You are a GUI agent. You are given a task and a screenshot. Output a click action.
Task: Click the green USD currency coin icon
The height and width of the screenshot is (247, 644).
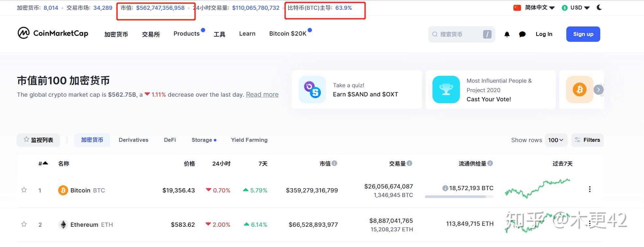tap(565, 8)
